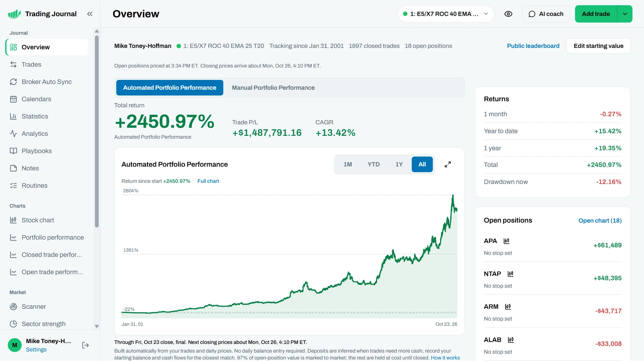Expand the performance chart to fullscreen
The height and width of the screenshot is (361, 644).
(x=448, y=164)
